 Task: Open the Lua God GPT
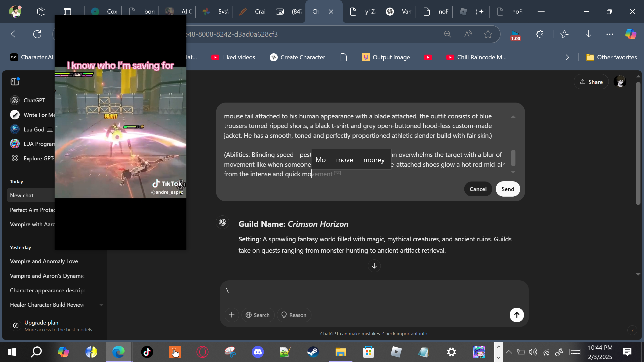pos(31,129)
